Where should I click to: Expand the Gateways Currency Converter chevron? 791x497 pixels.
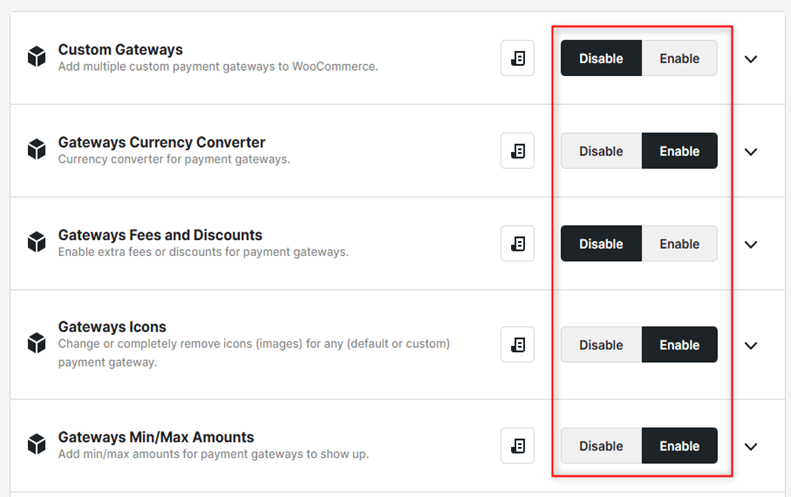click(x=751, y=152)
